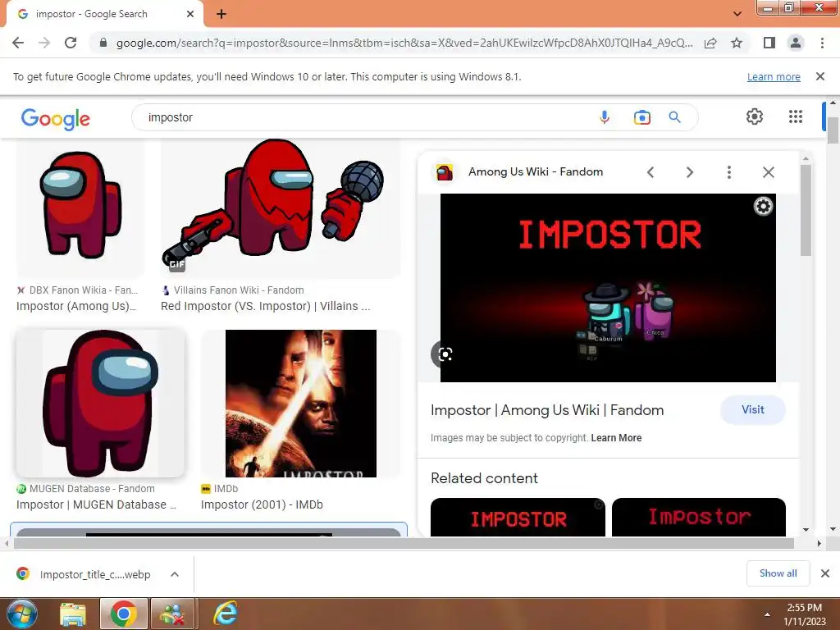Search by image with Google Lens camera icon
Viewport: 840px width, 630px height.
pos(641,117)
